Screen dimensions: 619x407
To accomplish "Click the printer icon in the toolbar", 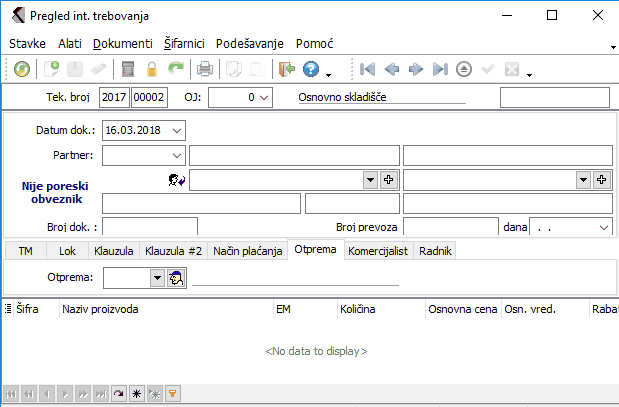I will click(x=205, y=69).
